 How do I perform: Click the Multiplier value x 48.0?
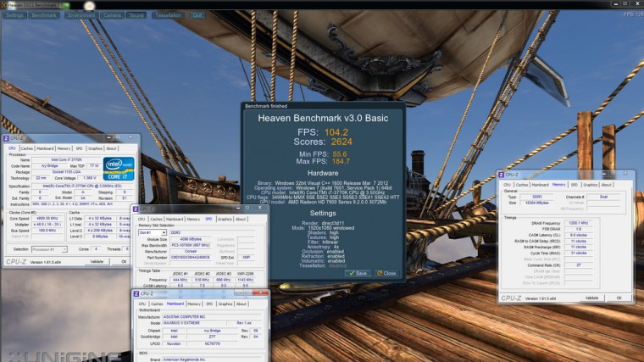point(47,225)
